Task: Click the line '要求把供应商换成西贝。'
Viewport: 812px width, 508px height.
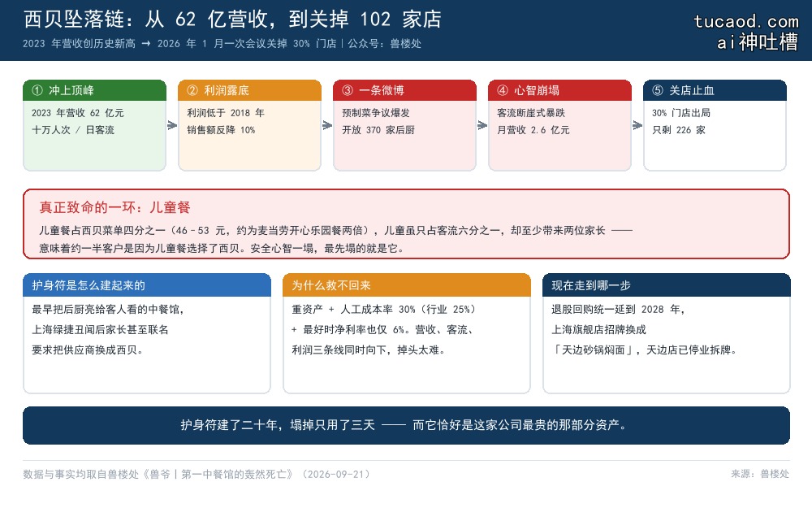Action: tap(88, 350)
